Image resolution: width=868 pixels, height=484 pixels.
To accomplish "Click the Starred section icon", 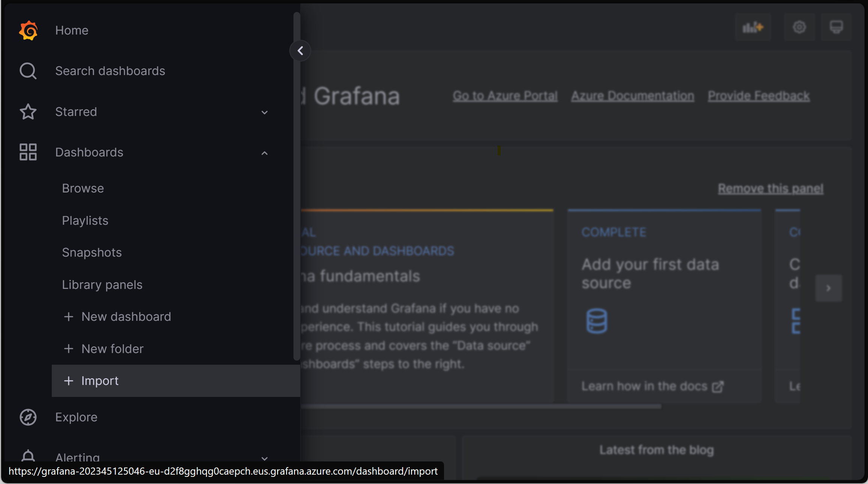I will [27, 111].
